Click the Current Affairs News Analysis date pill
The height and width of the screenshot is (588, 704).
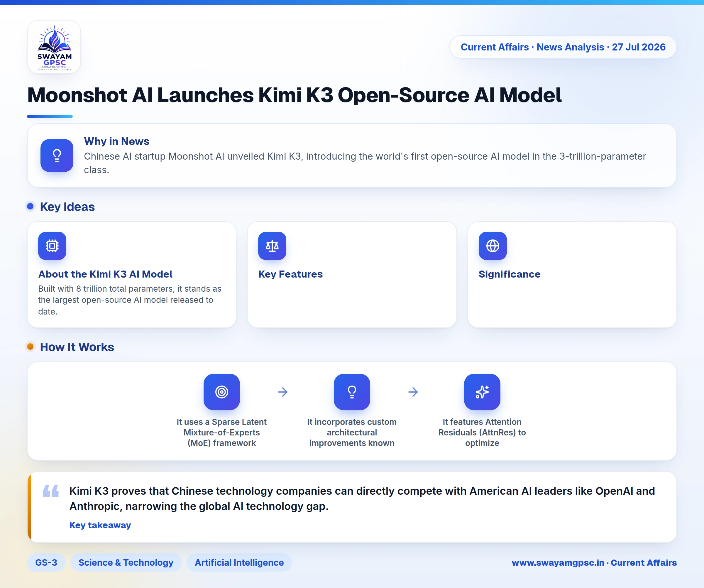point(563,47)
